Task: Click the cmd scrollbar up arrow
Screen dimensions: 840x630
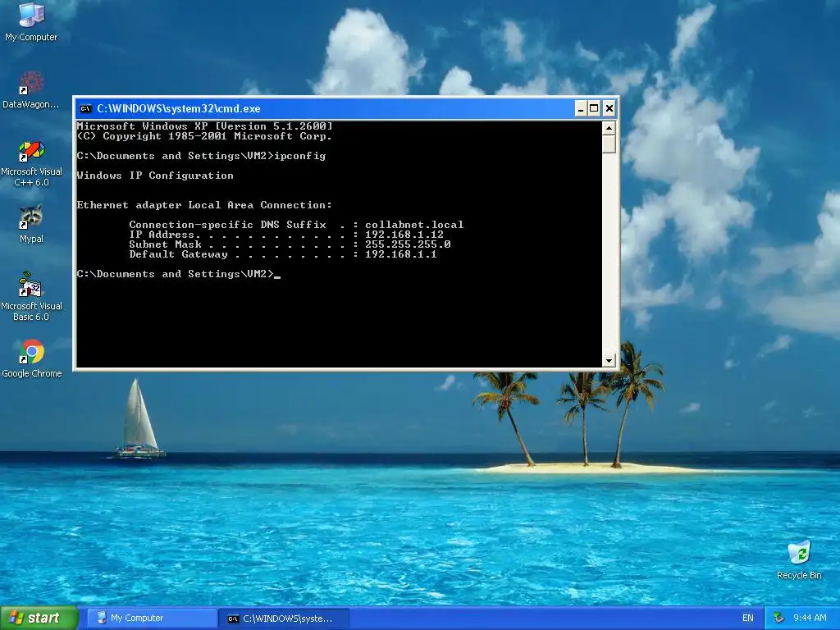Action: pos(609,127)
